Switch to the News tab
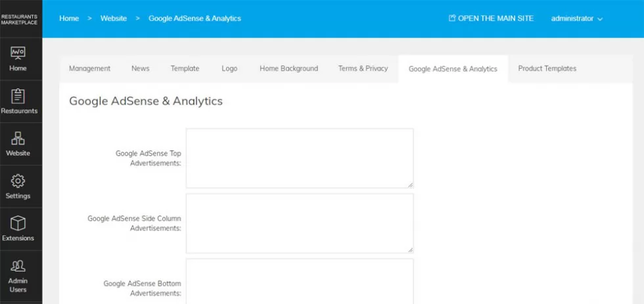Viewport: 644px width, 304px height. (x=141, y=68)
